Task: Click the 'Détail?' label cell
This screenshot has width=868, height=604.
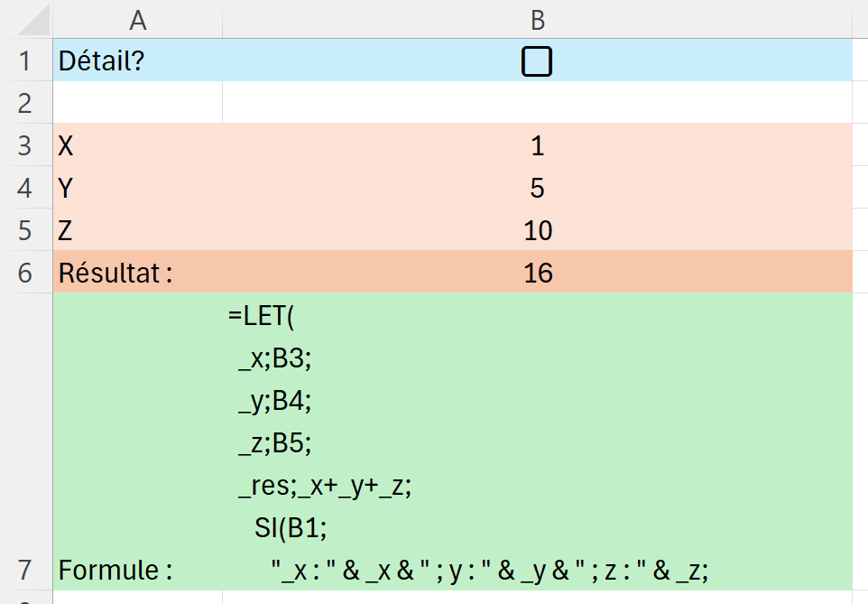Action: pos(138,61)
